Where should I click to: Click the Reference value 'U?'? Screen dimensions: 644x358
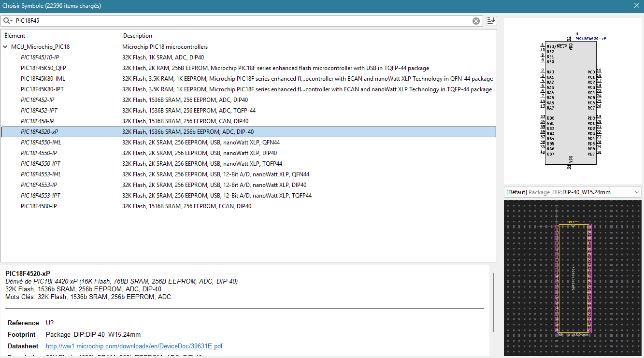(x=50, y=323)
